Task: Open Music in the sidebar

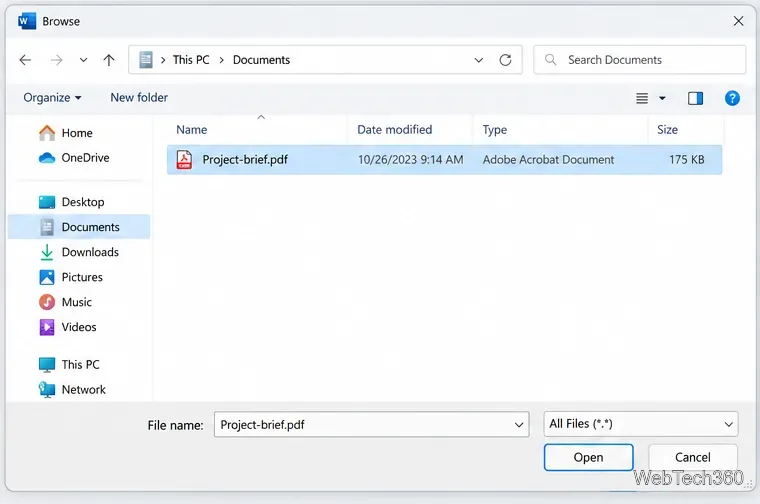Action: click(x=65, y=302)
